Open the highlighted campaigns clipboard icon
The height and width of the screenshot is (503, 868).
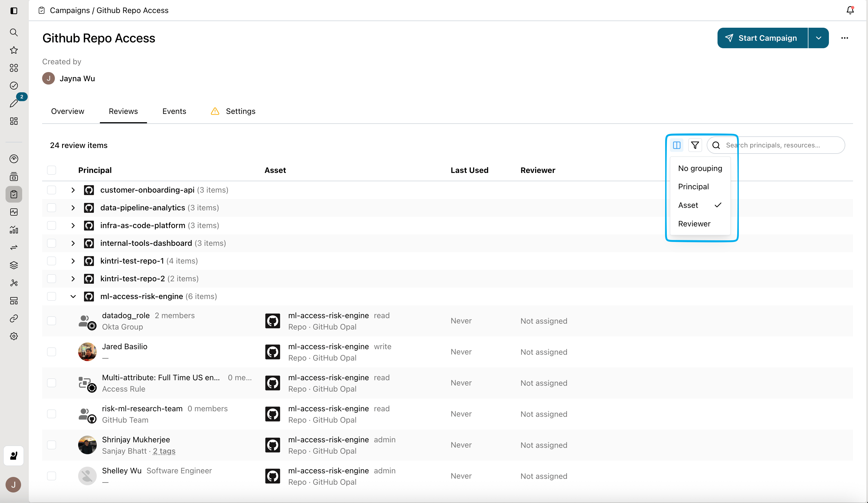coord(14,194)
